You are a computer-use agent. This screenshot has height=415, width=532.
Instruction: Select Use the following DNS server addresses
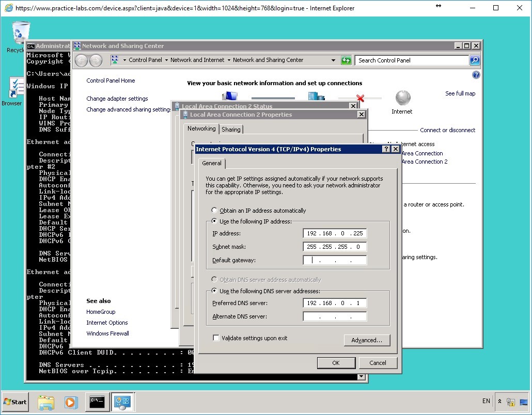213,290
